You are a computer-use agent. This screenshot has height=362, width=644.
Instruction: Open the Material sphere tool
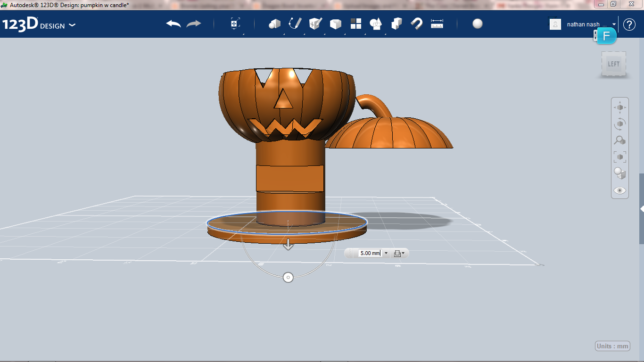(478, 24)
